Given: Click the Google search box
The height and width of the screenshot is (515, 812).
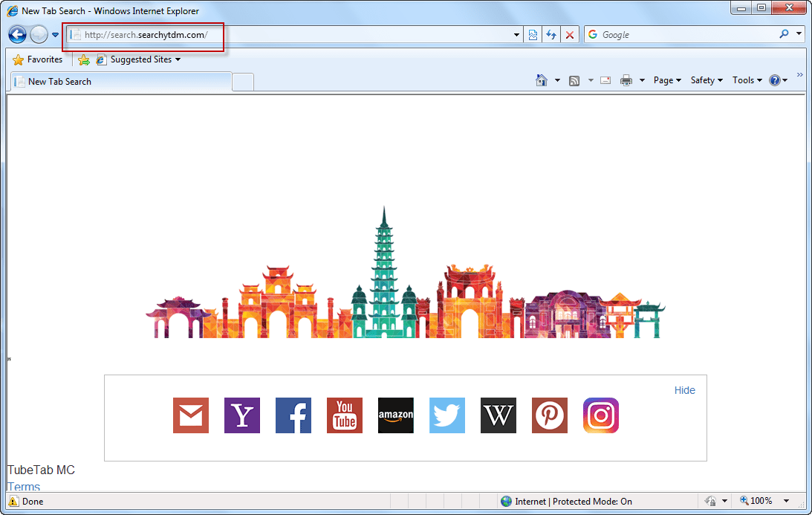Looking at the screenshot, I should pos(686,35).
